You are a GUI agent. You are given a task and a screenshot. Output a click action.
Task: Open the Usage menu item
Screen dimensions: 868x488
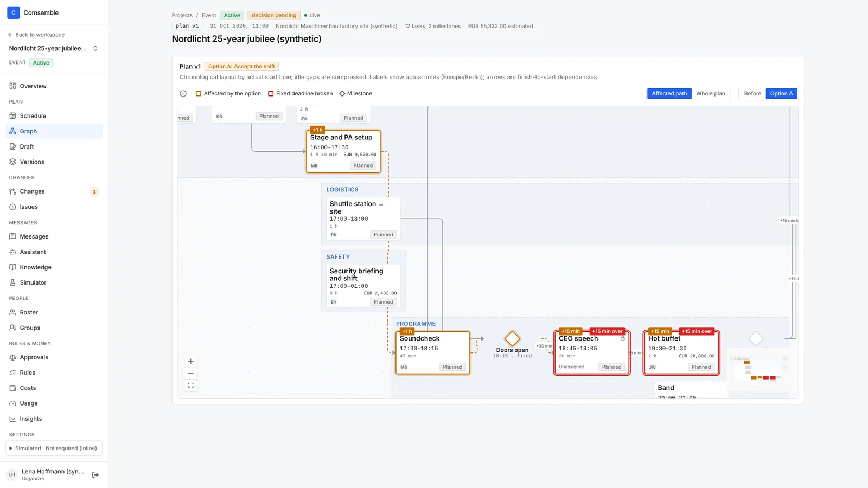tap(54, 403)
